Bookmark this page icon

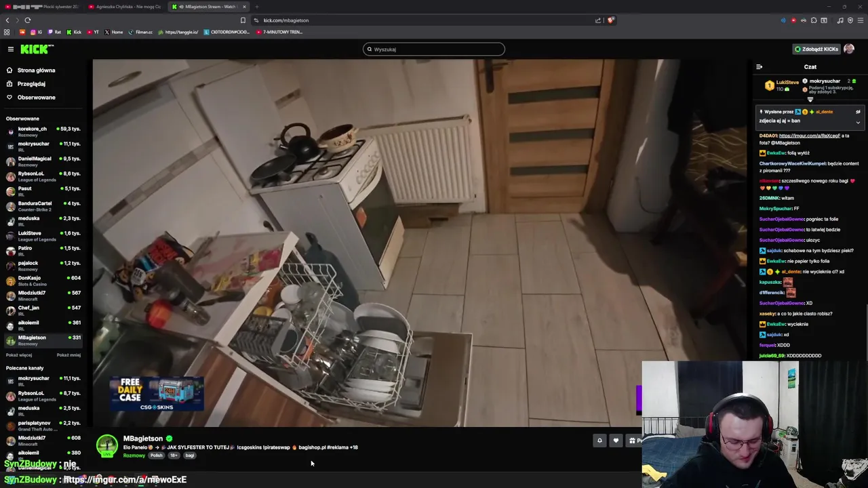243,20
